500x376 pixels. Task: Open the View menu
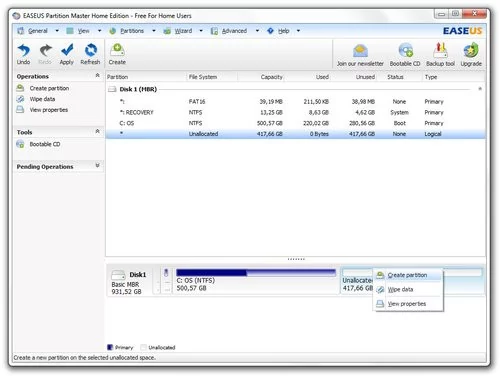83,31
